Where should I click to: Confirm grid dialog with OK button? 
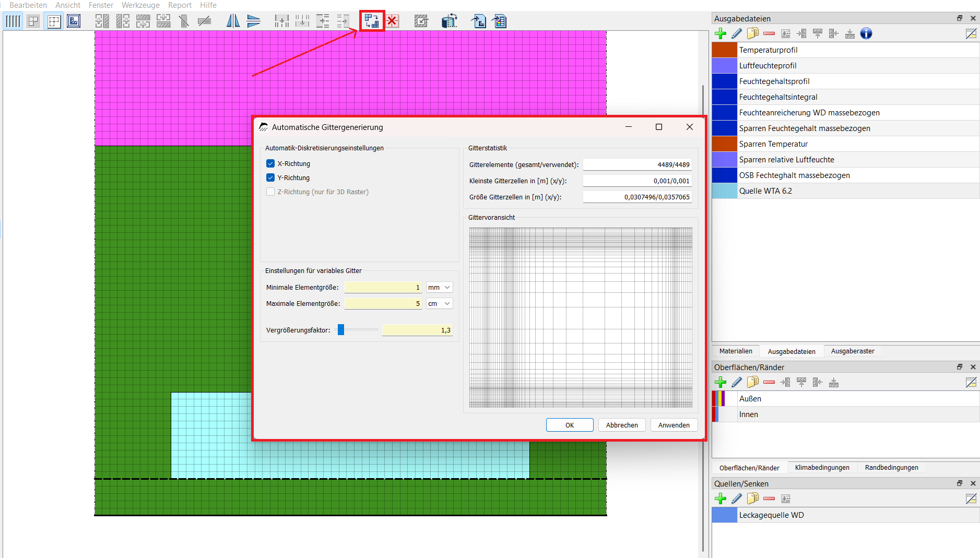click(x=570, y=425)
